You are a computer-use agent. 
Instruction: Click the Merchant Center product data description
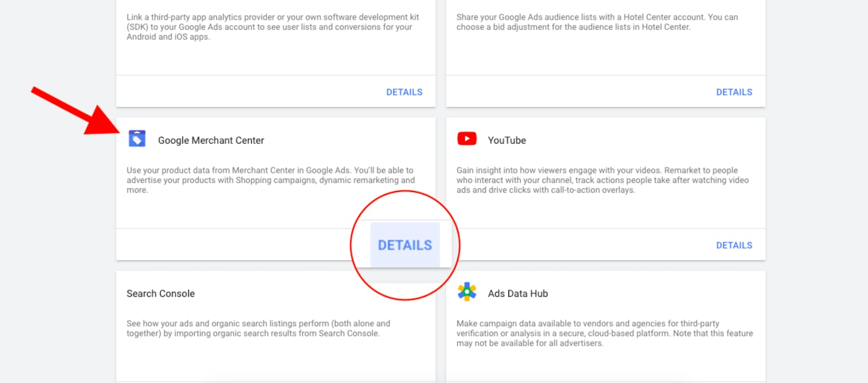[270, 180]
